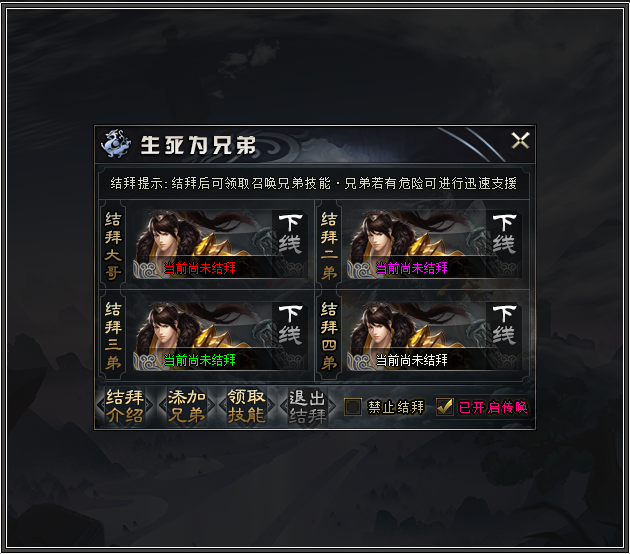Click the 结拜大哥 vertical label

[113, 245]
